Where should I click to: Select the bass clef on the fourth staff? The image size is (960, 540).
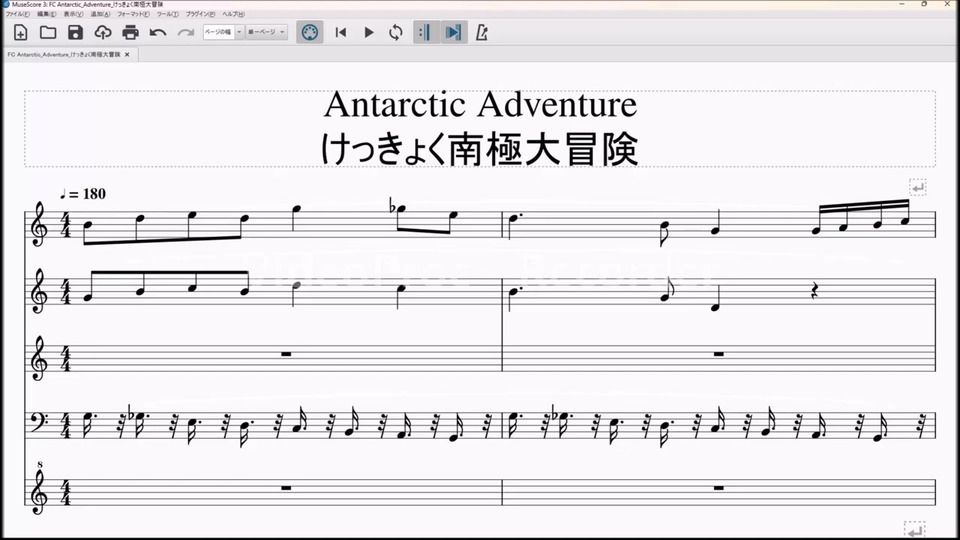(x=38, y=421)
